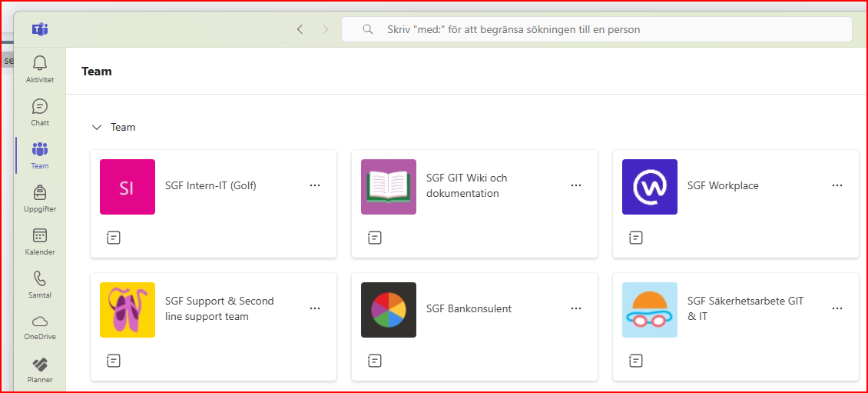Open more options for SGF Workplace
868x393 pixels.
click(x=837, y=185)
